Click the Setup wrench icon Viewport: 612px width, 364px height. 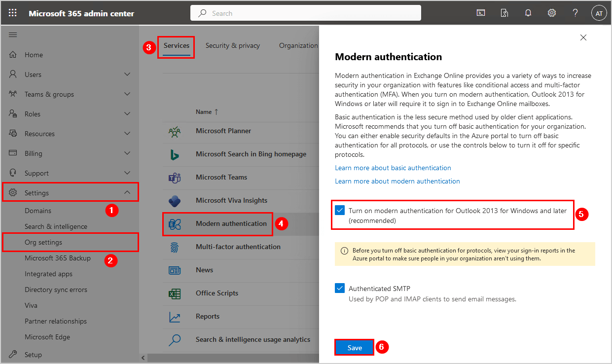[13, 355]
